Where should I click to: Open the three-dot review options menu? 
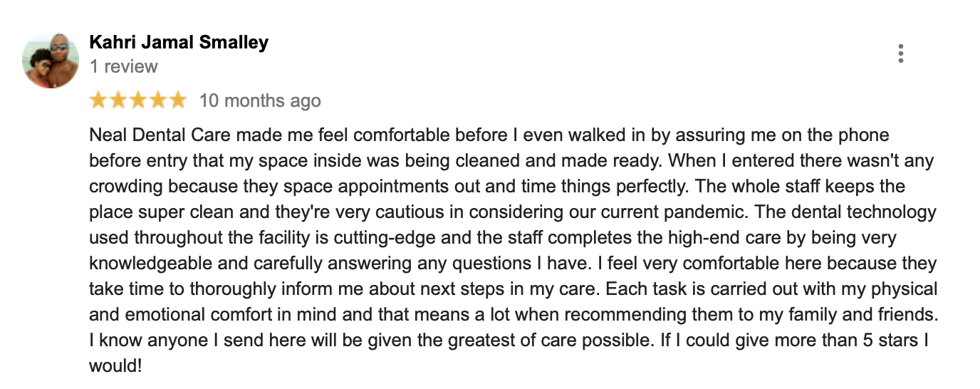coord(901,53)
